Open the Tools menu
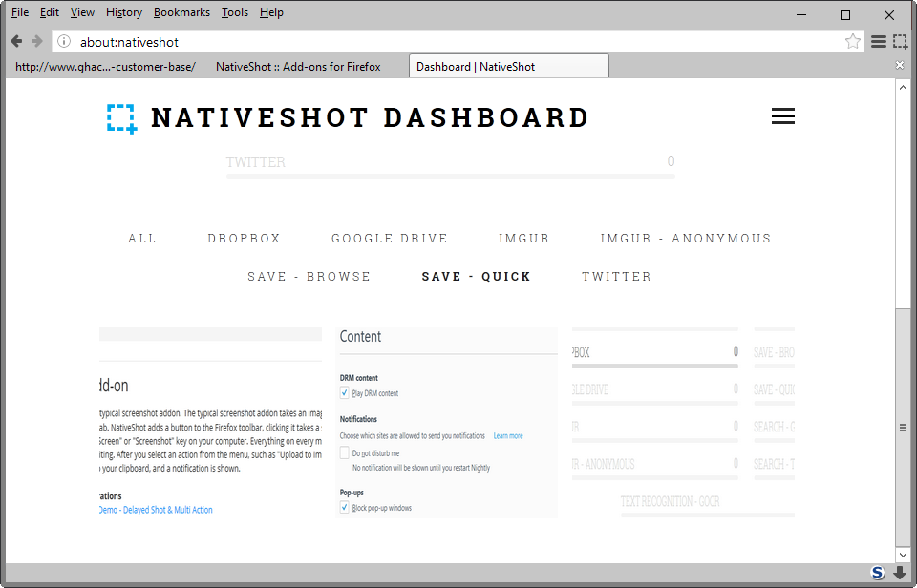The height and width of the screenshot is (588, 917). pyautogui.click(x=235, y=12)
